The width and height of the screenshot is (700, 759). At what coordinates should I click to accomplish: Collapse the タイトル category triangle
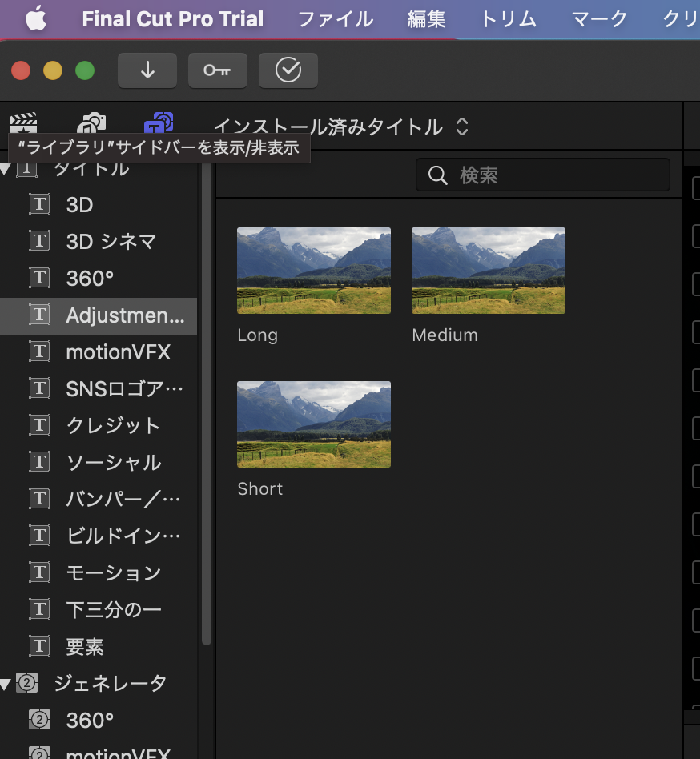coord(6,169)
